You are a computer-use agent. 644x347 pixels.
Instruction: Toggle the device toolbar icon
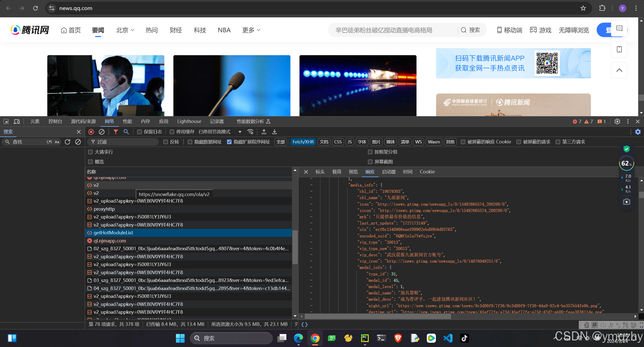[17, 121]
